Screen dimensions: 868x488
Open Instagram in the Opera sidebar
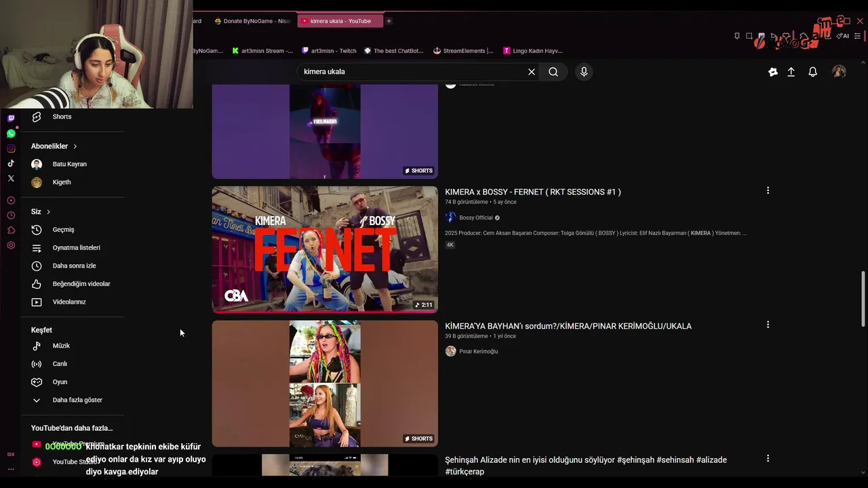(11, 148)
